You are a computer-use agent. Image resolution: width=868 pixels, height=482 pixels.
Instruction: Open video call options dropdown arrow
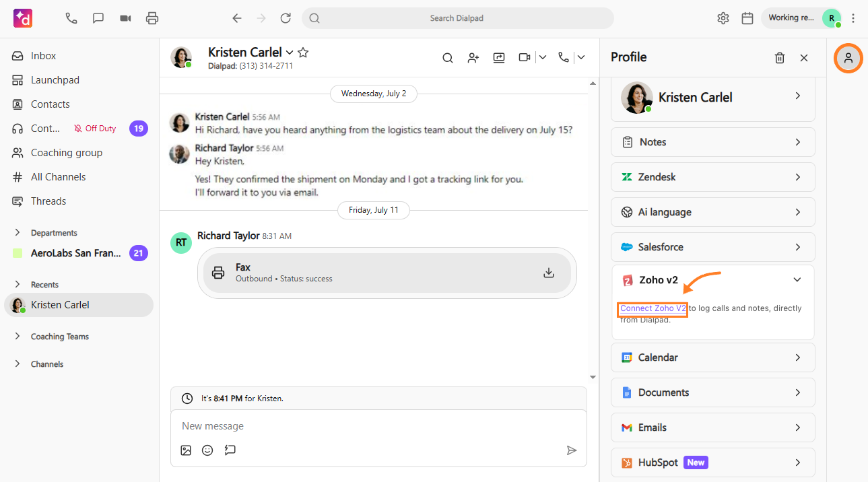(x=543, y=58)
